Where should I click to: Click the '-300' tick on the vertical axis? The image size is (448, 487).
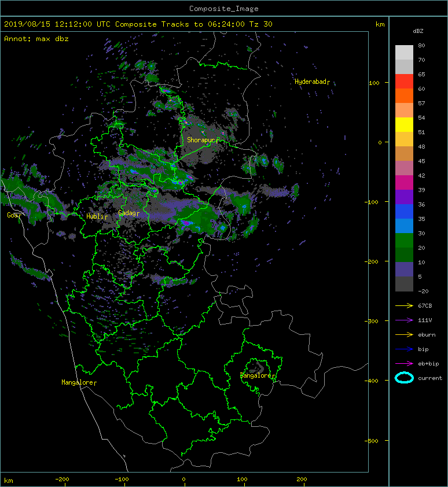[372, 321]
